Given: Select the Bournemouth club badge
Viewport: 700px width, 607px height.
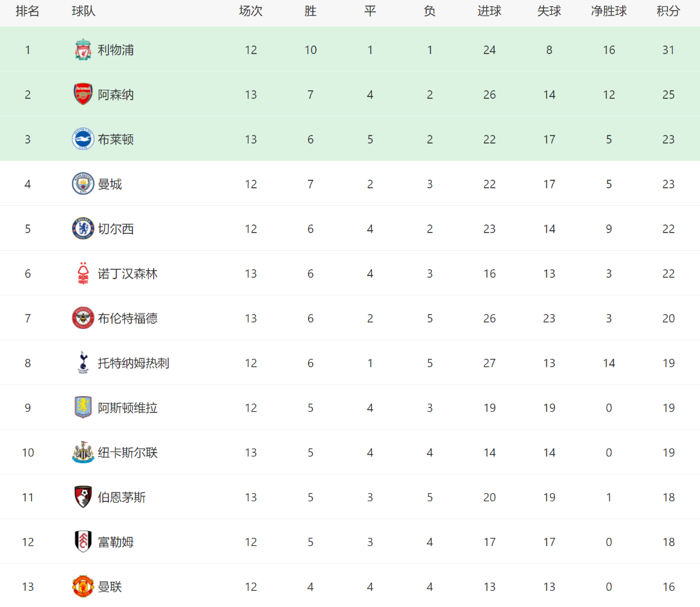Looking at the screenshot, I should pos(83,497).
